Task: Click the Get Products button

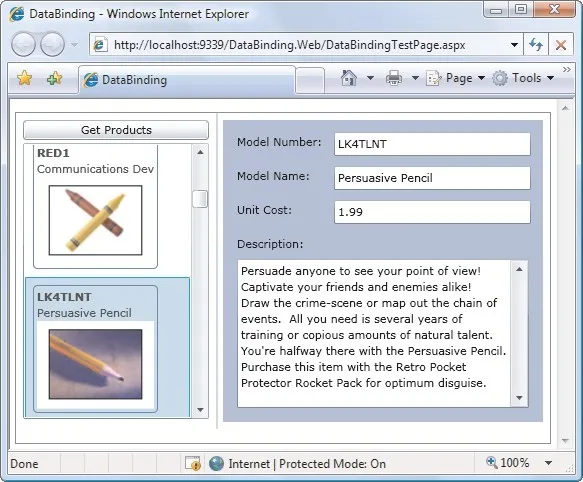Action: [x=116, y=130]
